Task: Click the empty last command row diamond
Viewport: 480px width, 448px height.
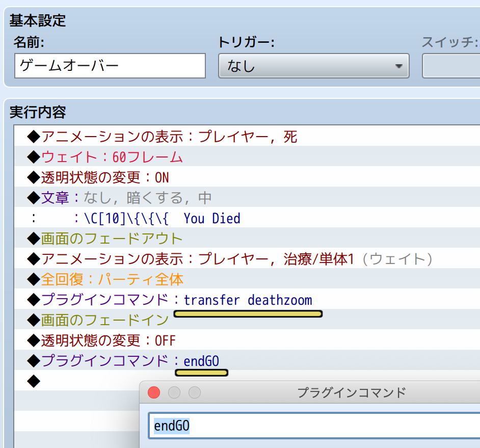Action: click(x=33, y=381)
